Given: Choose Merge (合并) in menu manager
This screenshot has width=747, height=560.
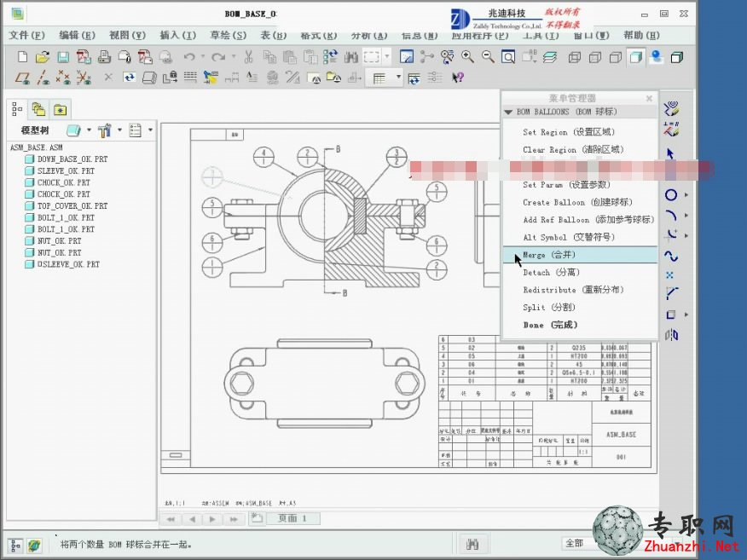Looking at the screenshot, I should click(580, 255).
